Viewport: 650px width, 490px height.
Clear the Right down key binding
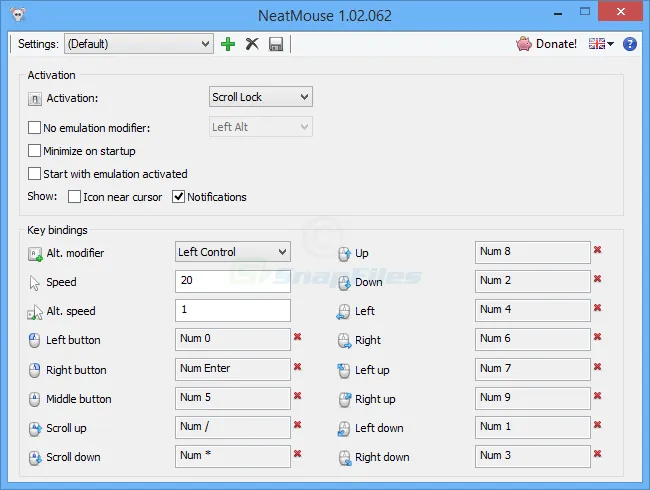[x=597, y=454]
